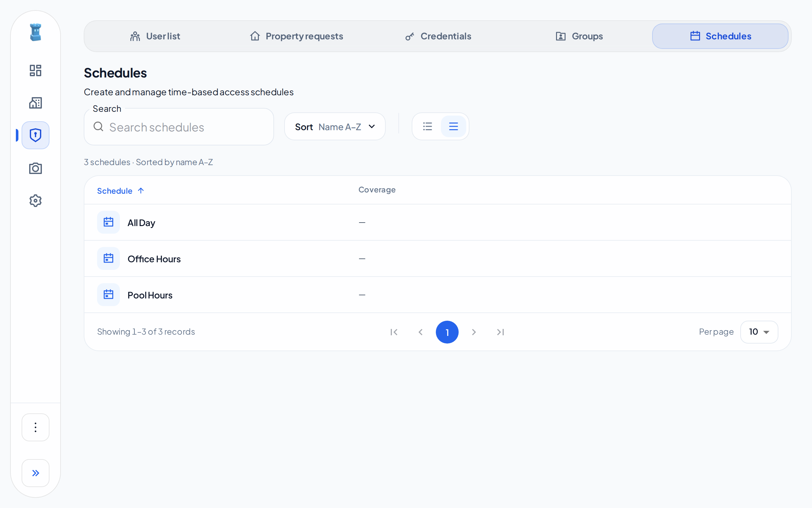Screen dimensions: 812x508
Task: Sort by the Schedule column header
Action: pos(121,191)
